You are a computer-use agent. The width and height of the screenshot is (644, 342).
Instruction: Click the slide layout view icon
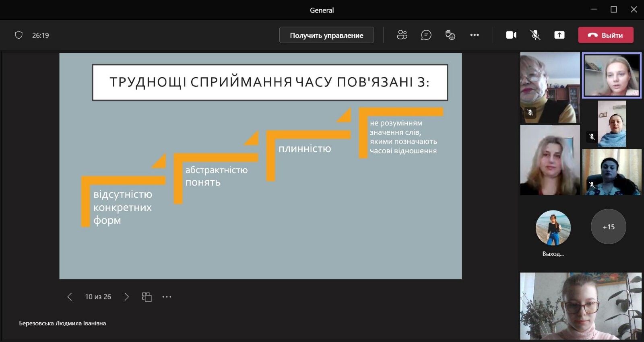tap(147, 297)
